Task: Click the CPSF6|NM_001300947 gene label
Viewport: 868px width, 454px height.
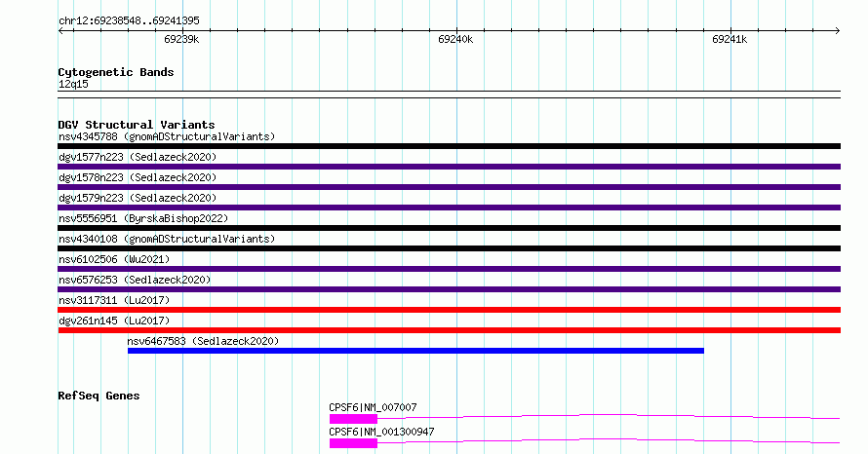Action: [x=381, y=432]
